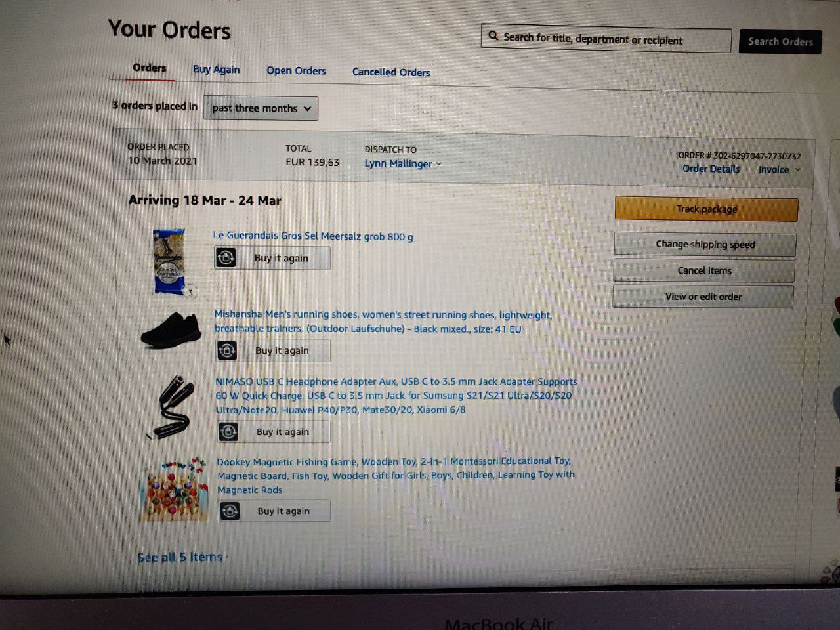This screenshot has height=630, width=840.
Task: Open the black running shoes thumbnail
Action: (171, 330)
